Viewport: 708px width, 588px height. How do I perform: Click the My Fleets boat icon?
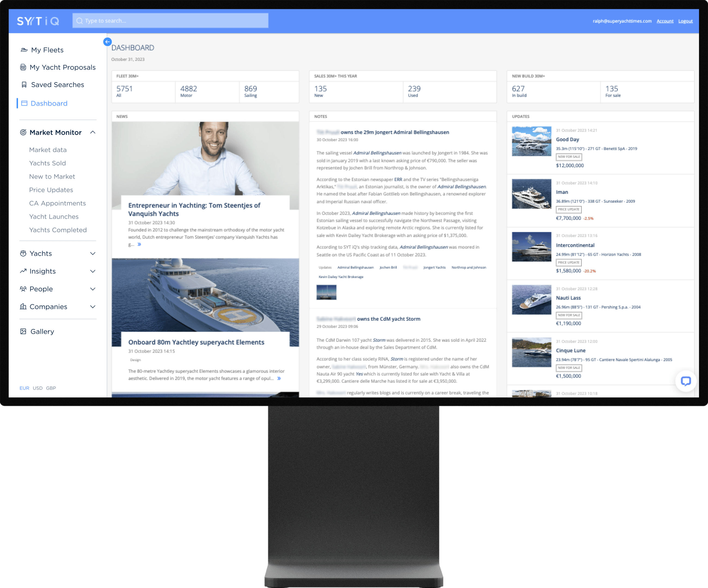tap(24, 50)
